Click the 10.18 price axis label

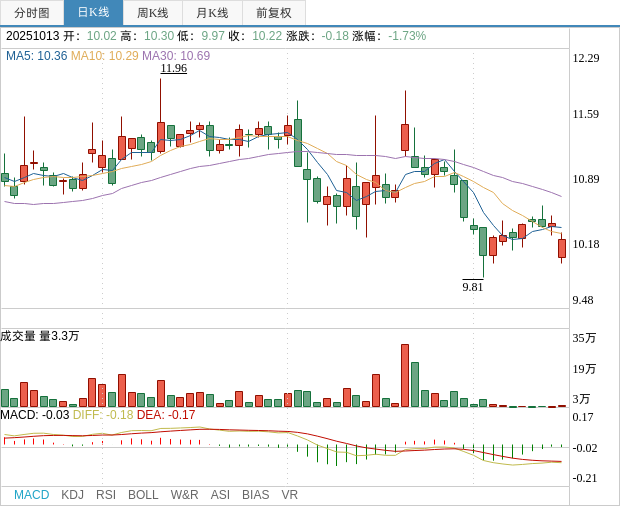(586, 244)
